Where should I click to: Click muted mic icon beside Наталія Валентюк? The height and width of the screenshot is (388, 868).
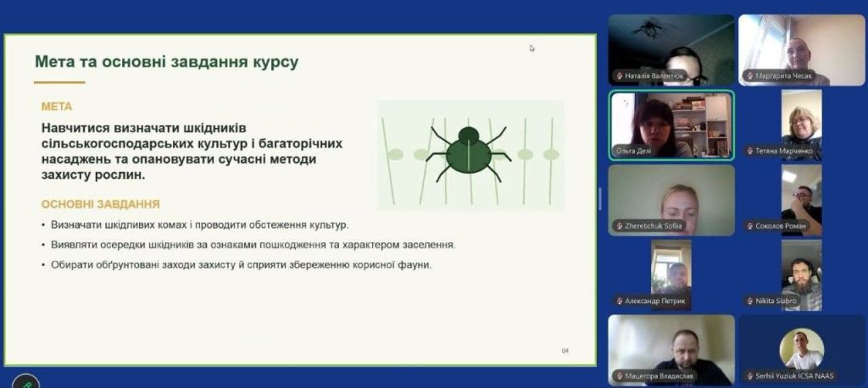pos(620,76)
